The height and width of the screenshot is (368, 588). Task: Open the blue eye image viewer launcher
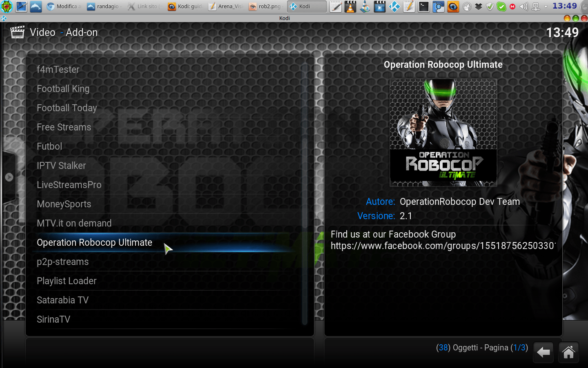453,7
